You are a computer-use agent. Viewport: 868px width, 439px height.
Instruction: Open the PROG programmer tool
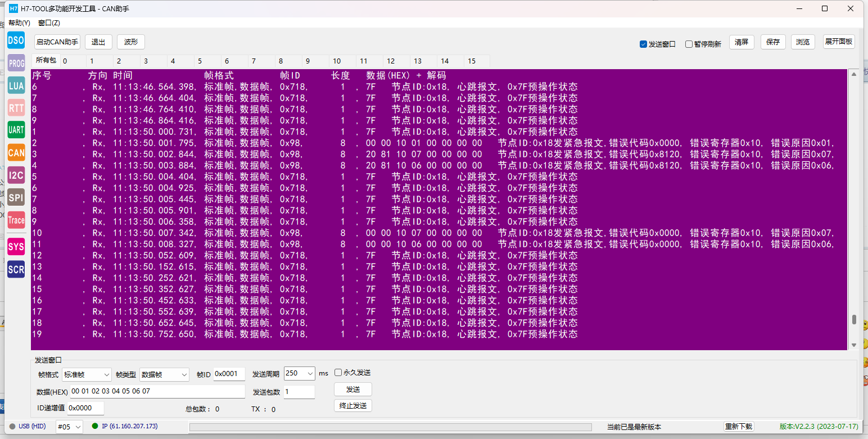[x=16, y=64]
